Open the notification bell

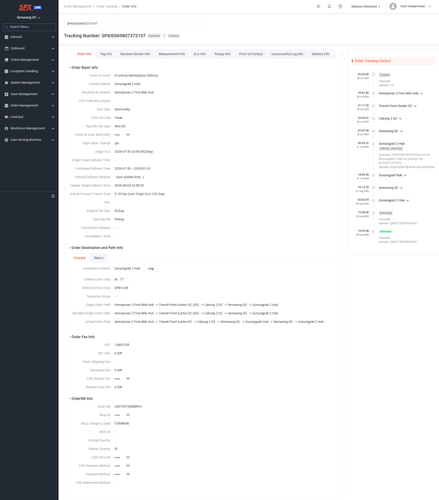329,6
